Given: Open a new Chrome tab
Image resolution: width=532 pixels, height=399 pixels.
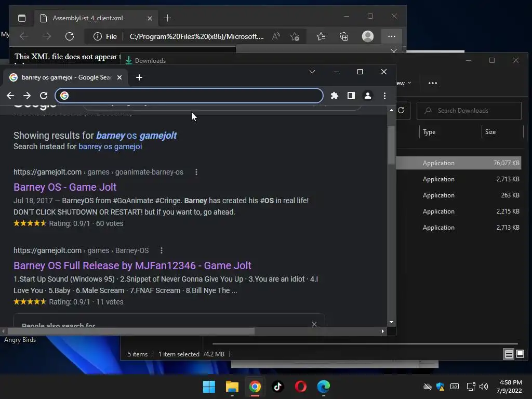Looking at the screenshot, I should [139, 77].
